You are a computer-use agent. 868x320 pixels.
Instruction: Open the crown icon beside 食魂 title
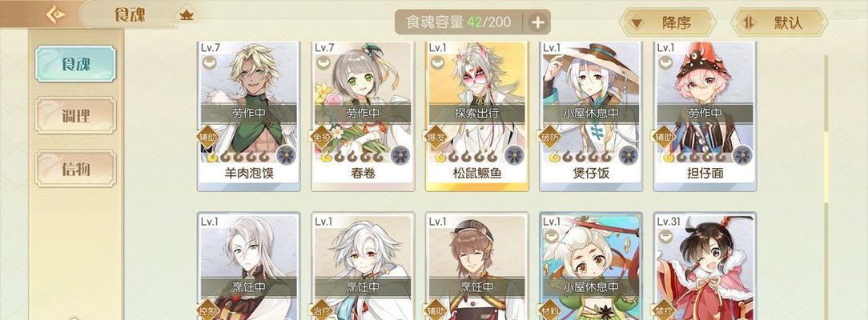(187, 15)
